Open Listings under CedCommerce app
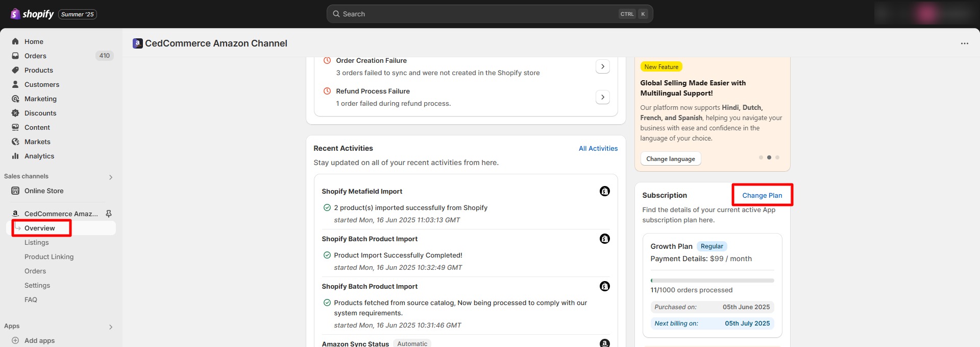Viewport: 980px width, 347px height. pyautogui.click(x=37, y=242)
